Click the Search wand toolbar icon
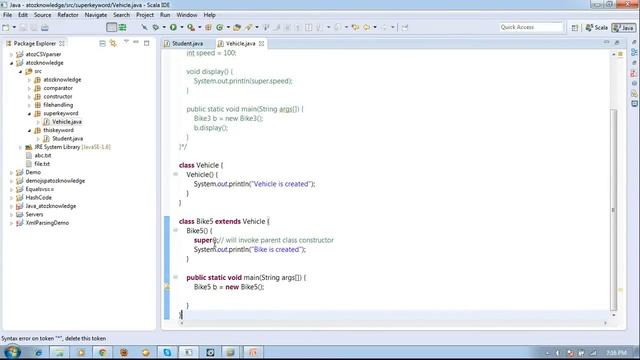Viewport: 640px width, 360px height. (248, 27)
